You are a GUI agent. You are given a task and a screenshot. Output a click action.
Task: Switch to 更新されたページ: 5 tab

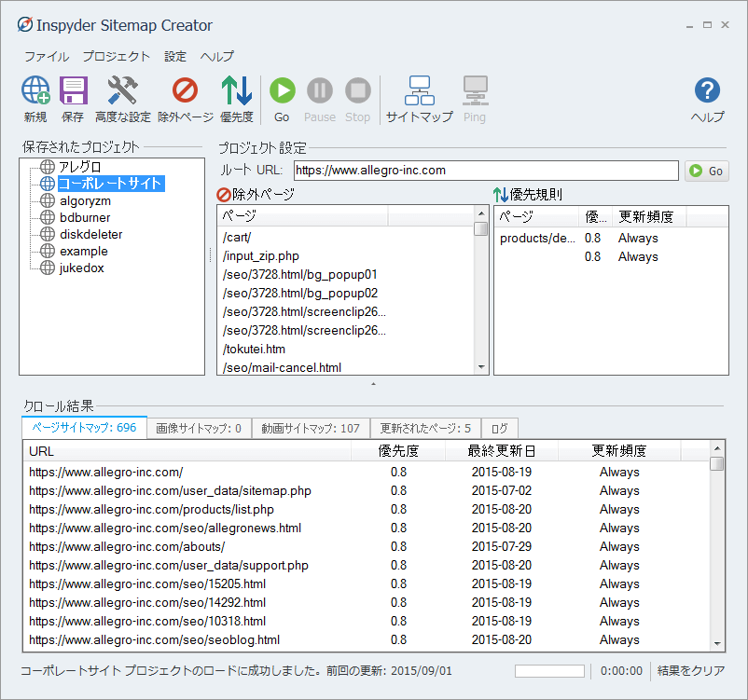(425, 428)
